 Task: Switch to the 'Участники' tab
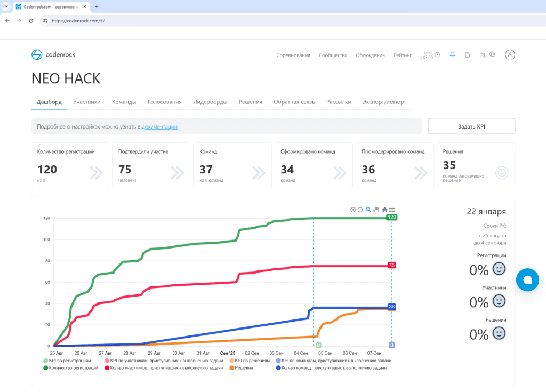point(86,102)
